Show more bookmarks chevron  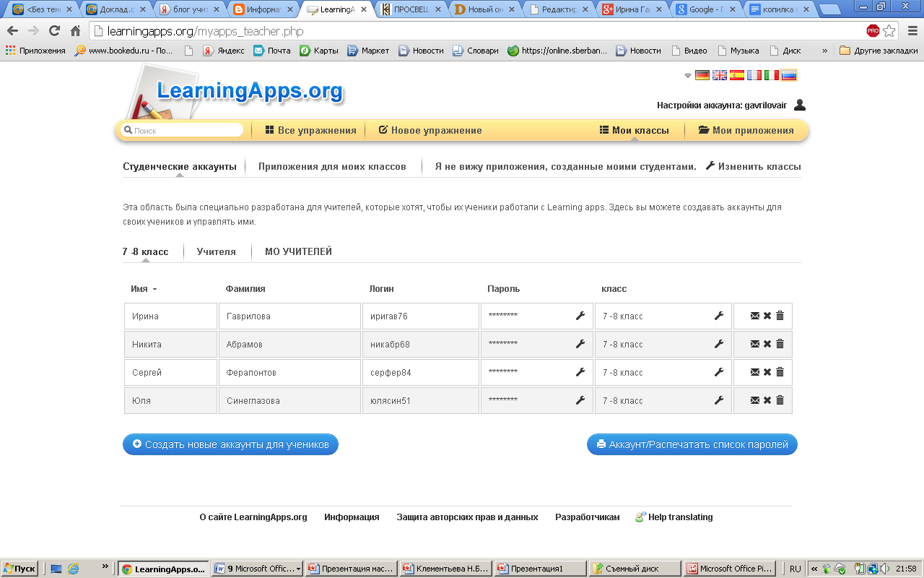(x=825, y=51)
